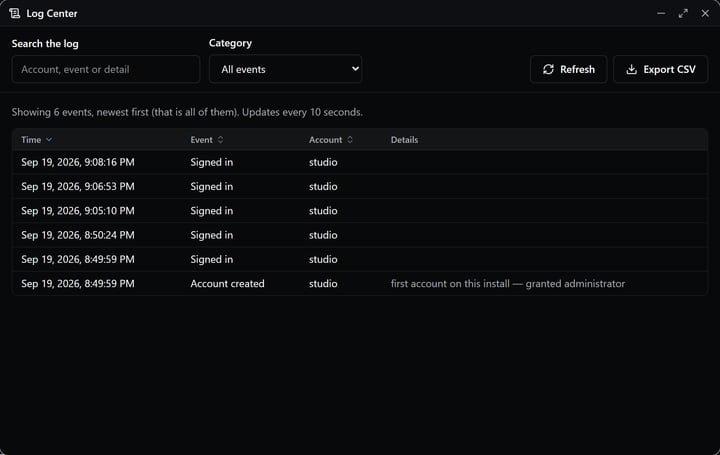Expand the dropdown chevron beside All events
The height and width of the screenshot is (455, 720).
[355, 69]
